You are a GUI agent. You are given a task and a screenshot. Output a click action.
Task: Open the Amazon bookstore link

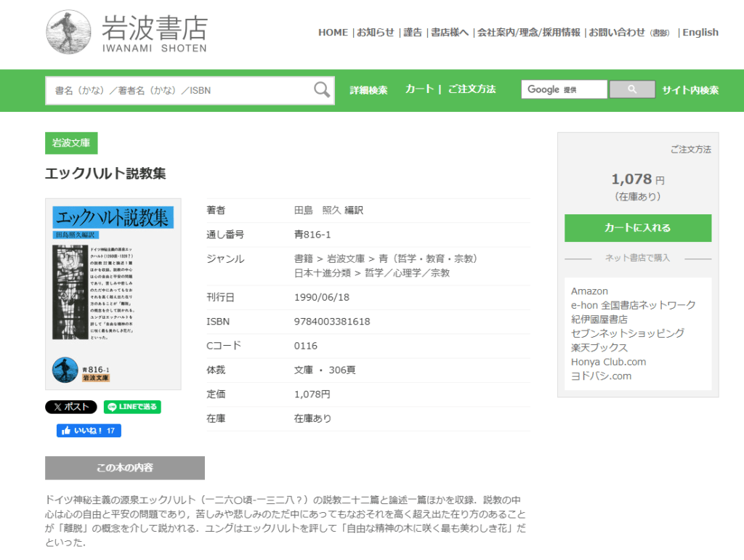click(589, 291)
